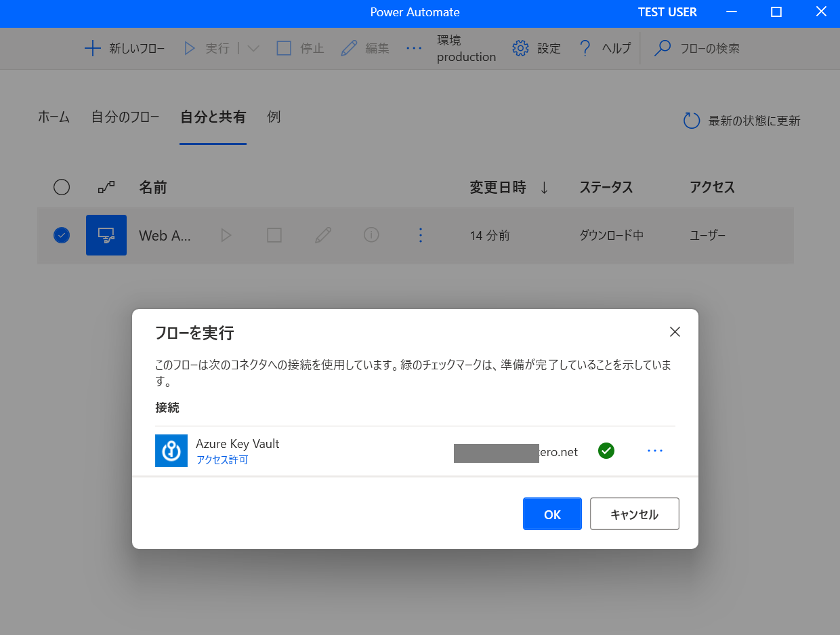
Task: Click the 編集 pencil icon in toolbar
Action: pyautogui.click(x=349, y=48)
